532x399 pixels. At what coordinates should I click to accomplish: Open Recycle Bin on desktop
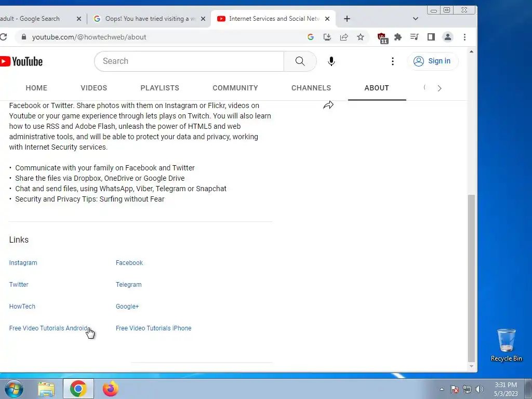pyautogui.click(x=506, y=345)
